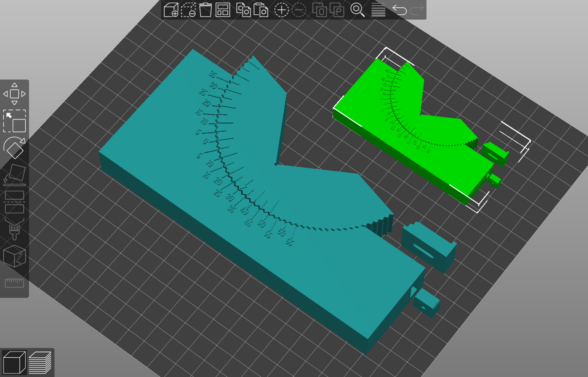Click the Paste from clipboard icon

click(x=261, y=10)
